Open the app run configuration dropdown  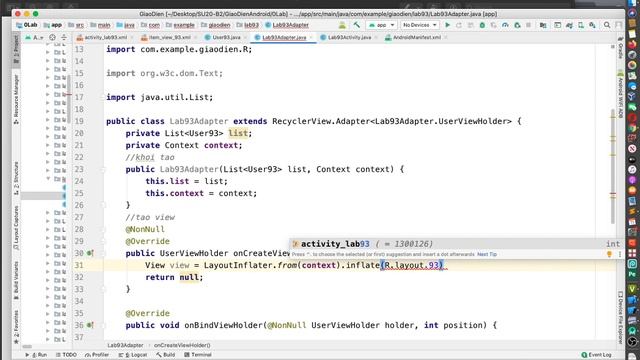click(x=381, y=25)
